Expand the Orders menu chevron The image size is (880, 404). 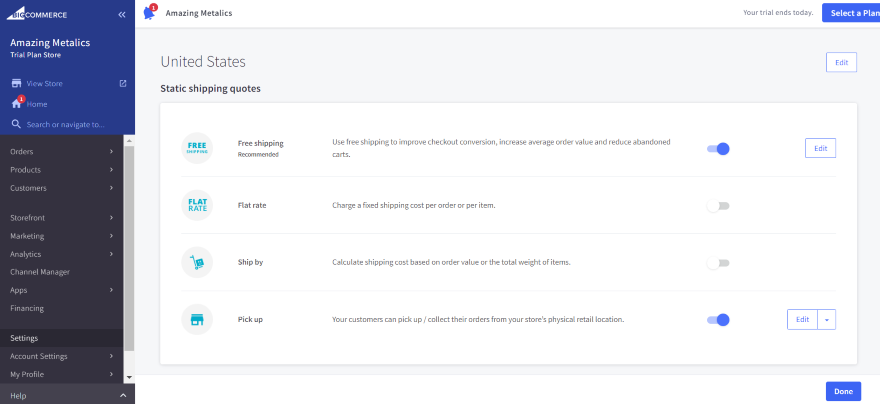tap(112, 152)
